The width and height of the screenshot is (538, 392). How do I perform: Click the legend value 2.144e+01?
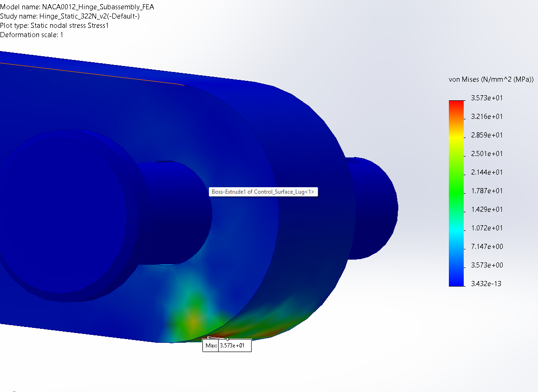pyautogui.click(x=486, y=172)
